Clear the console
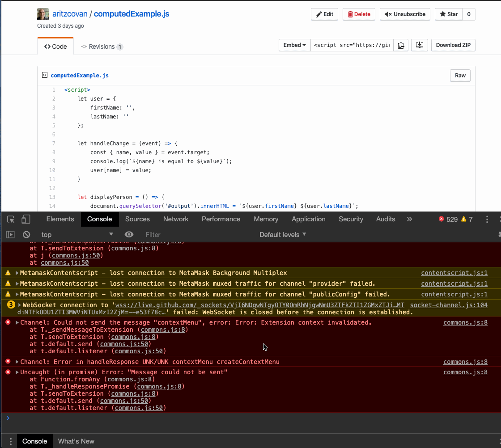Screen dimensions: 501x448 click(x=26, y=235)
